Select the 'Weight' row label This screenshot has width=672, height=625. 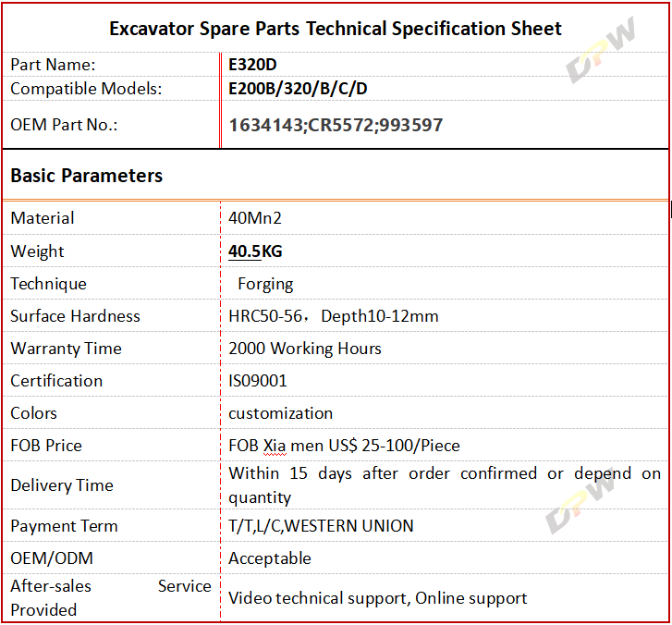pyautogui.click(x=37, y=251)
